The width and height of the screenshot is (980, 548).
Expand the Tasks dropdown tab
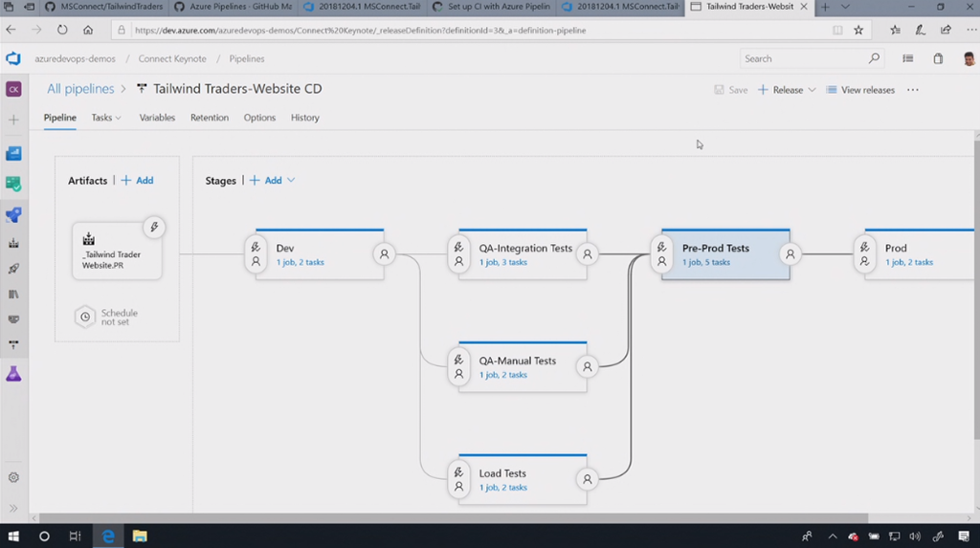(x=106, y=118)
